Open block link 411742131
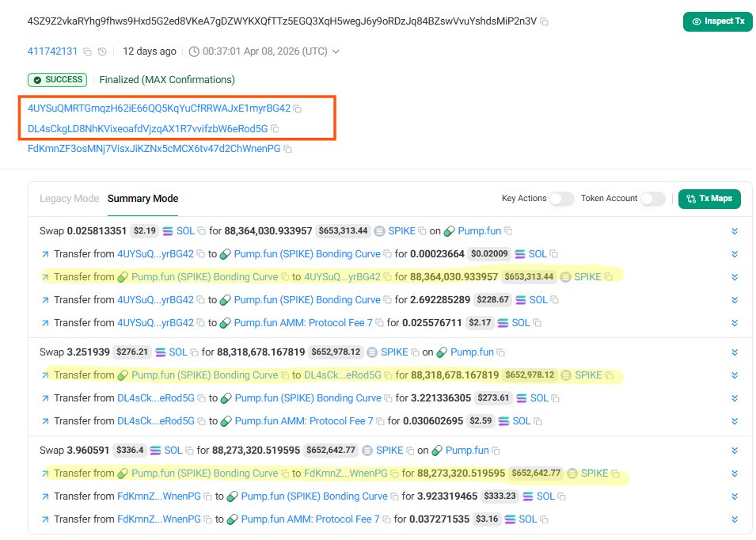 (x=52, y=51)
